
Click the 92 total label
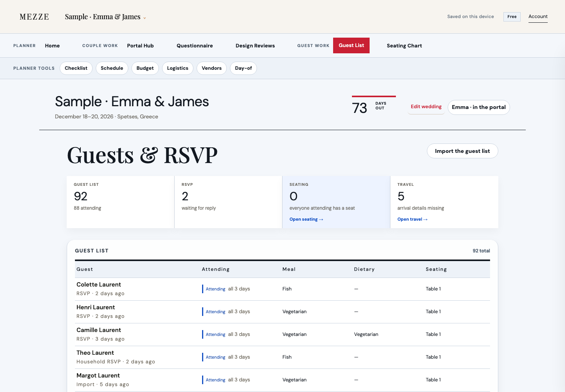coord(481,251)
